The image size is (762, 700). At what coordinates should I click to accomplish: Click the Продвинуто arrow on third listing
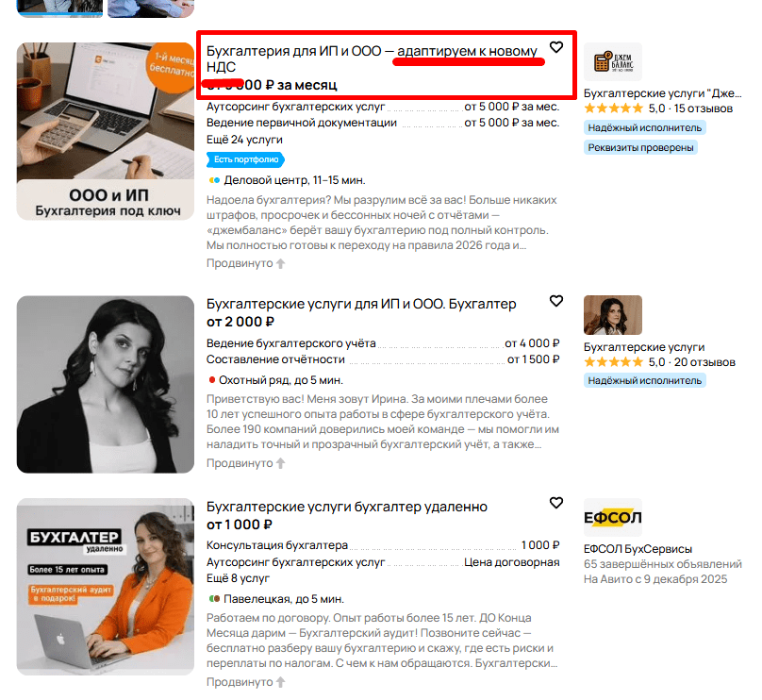(280, 682)
